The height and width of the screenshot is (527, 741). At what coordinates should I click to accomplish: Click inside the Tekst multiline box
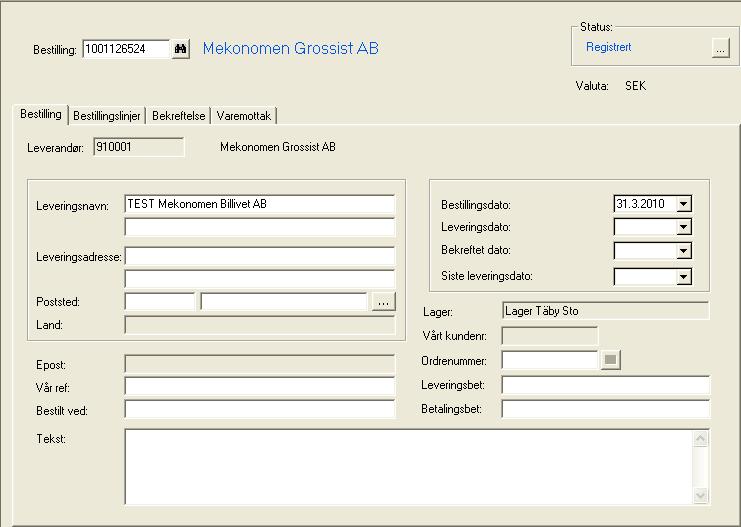(x=409, y=467)
